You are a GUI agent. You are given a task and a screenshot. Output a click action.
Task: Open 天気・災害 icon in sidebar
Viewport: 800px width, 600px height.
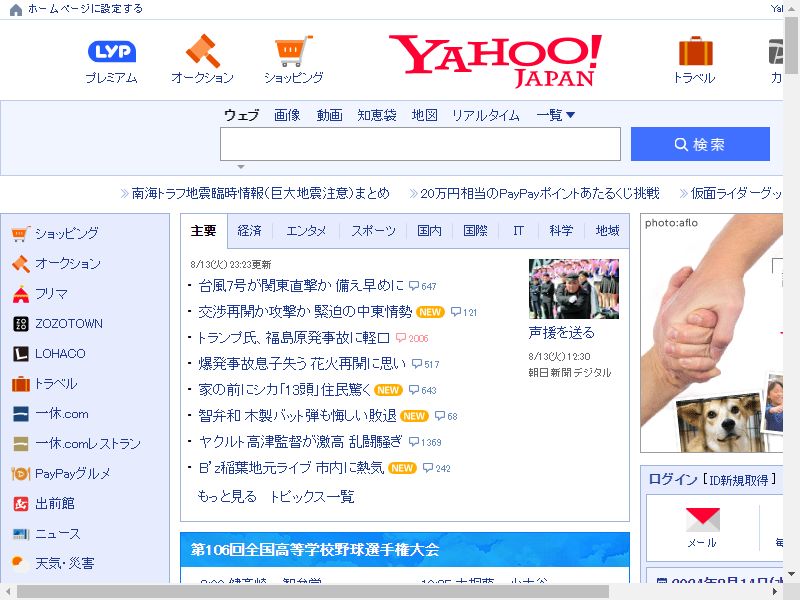coord(18,563)
